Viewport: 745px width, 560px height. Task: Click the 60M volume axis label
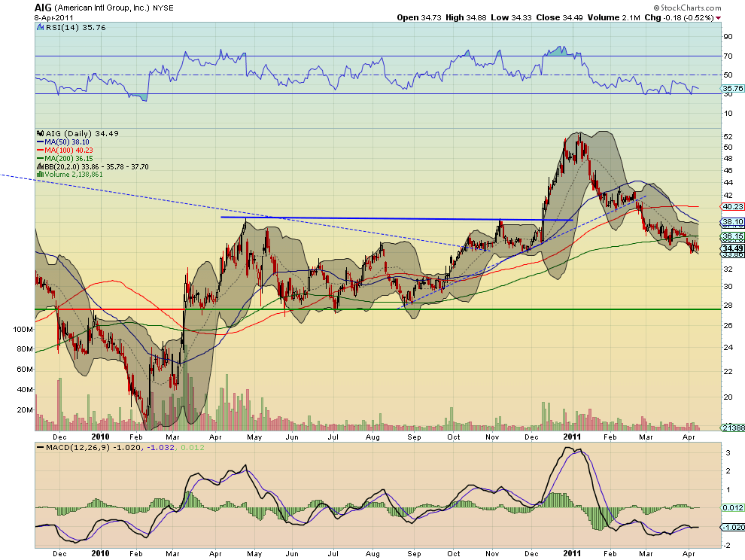click(25, 370)
